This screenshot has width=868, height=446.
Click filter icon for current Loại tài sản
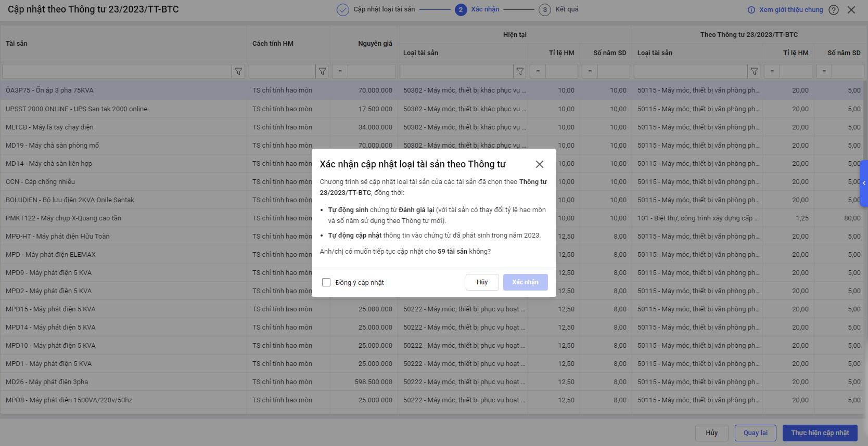click(x=520, y=71)
